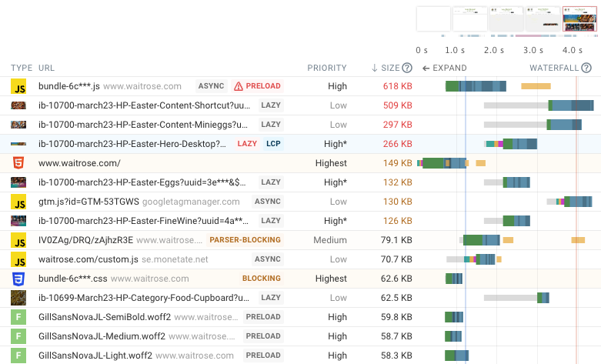Click the 618 KB size value
601x364 pixels.
(398, 86)
